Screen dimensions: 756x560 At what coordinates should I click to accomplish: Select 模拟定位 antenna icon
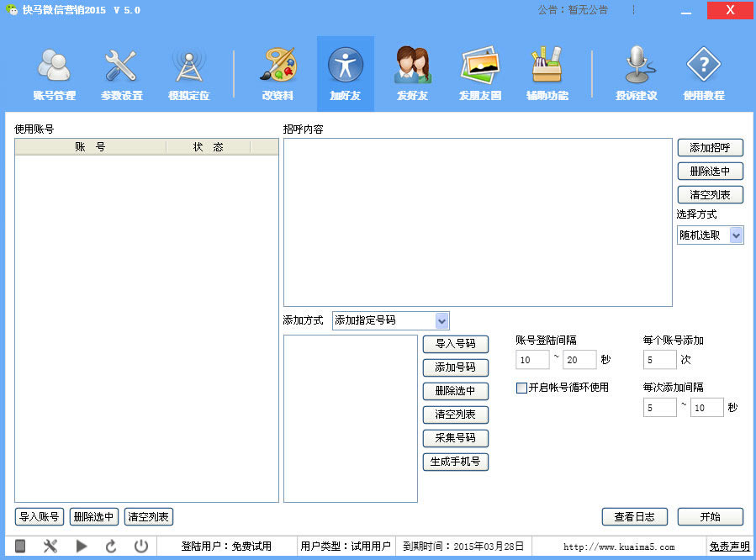189,67
